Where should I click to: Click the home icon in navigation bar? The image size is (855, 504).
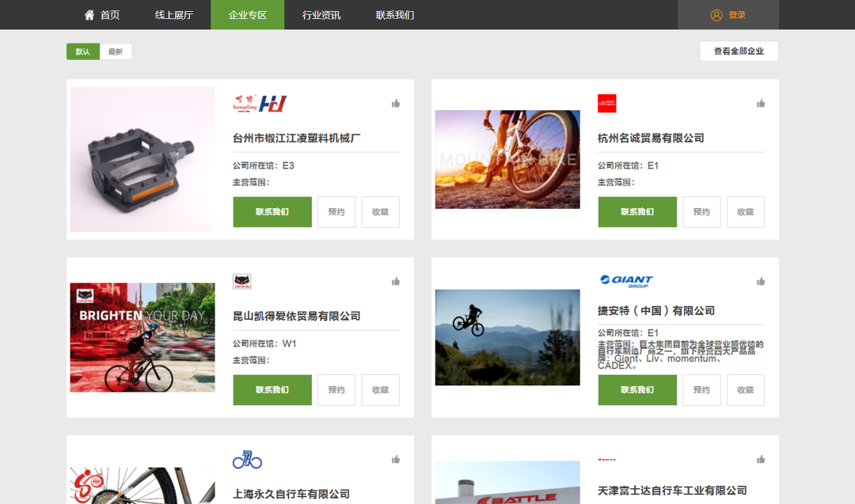coord(89,15)
